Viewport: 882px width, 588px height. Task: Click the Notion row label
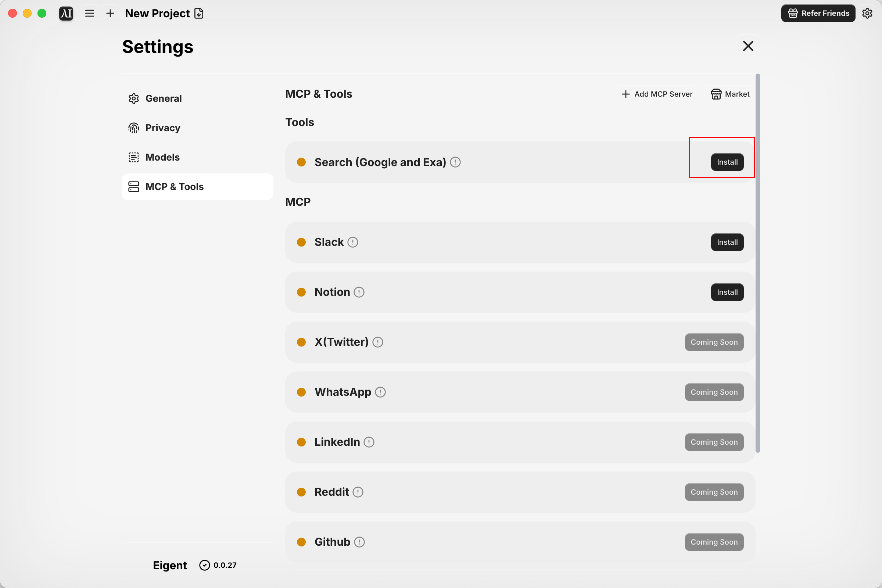[332, 292]
